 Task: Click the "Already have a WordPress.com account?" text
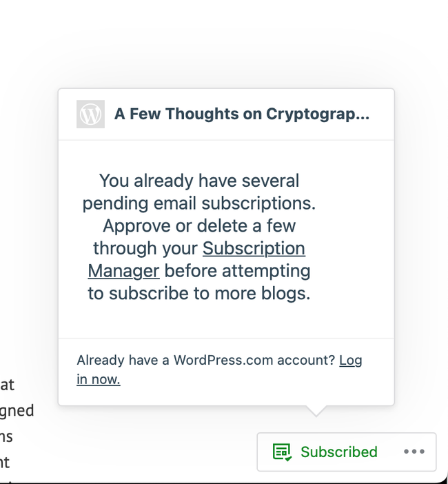tap(205, 361)
